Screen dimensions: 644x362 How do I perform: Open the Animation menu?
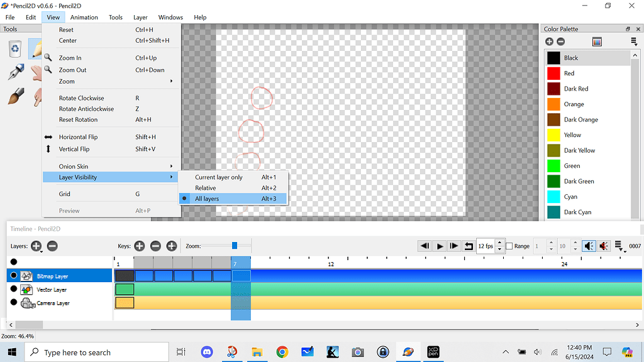(84, 17)
